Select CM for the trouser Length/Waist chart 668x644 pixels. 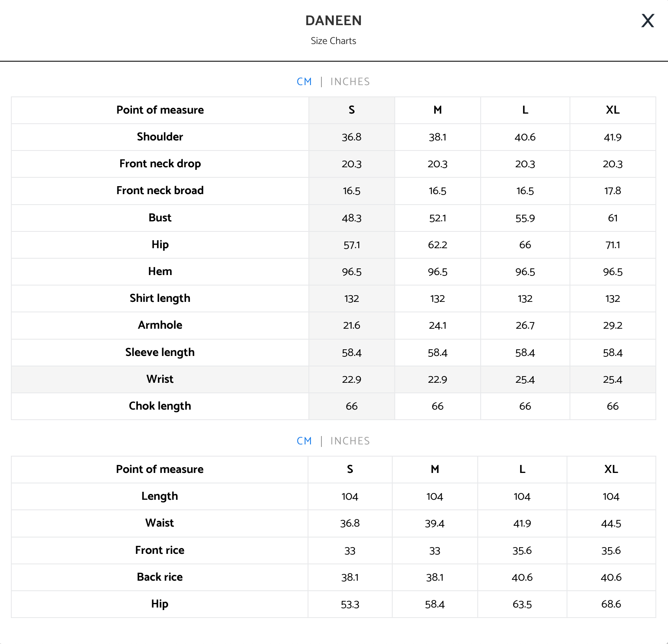tap(304, 441)
